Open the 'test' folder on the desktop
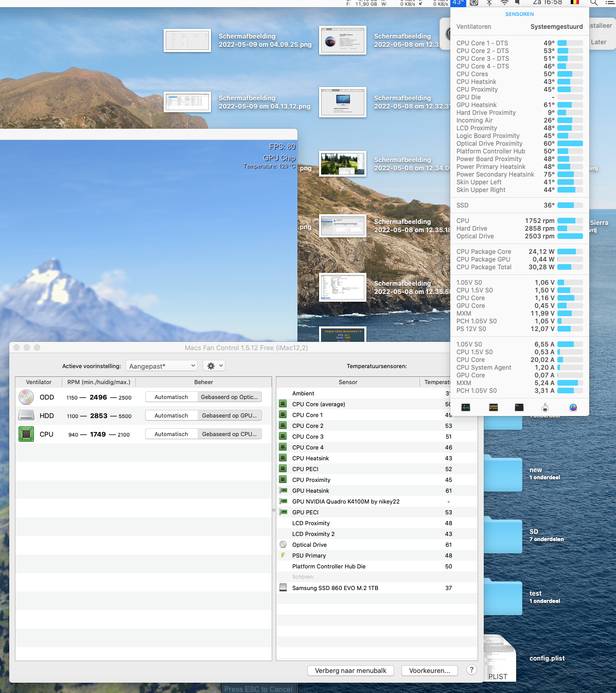 pyautogui.click(x=503, y=597)
